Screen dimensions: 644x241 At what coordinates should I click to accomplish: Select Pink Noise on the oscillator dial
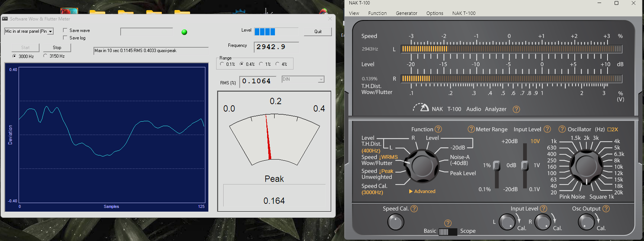(572, 197)
